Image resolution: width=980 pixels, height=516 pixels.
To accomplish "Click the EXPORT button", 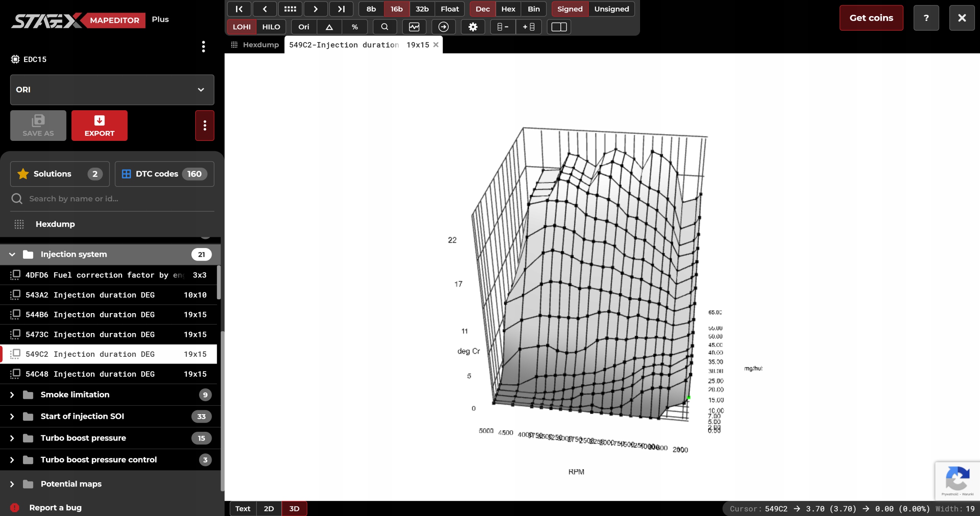I will (99, 126).
